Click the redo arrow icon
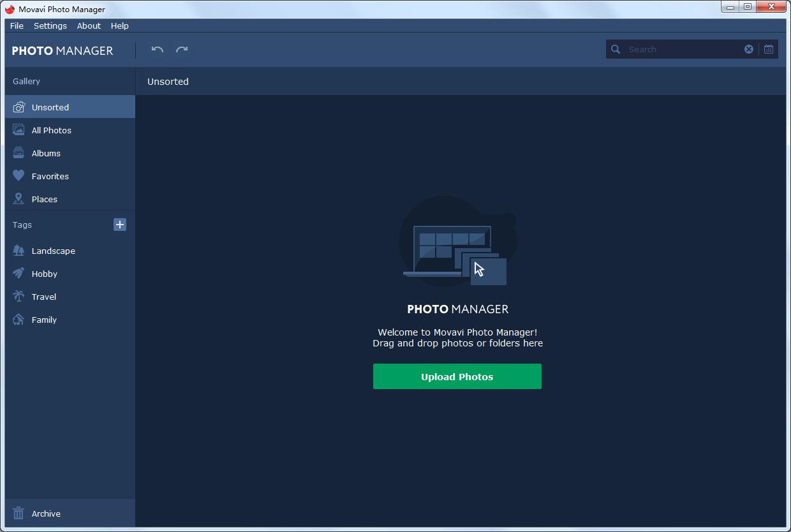This screenshot has width=791, height=532. (182, 49)
